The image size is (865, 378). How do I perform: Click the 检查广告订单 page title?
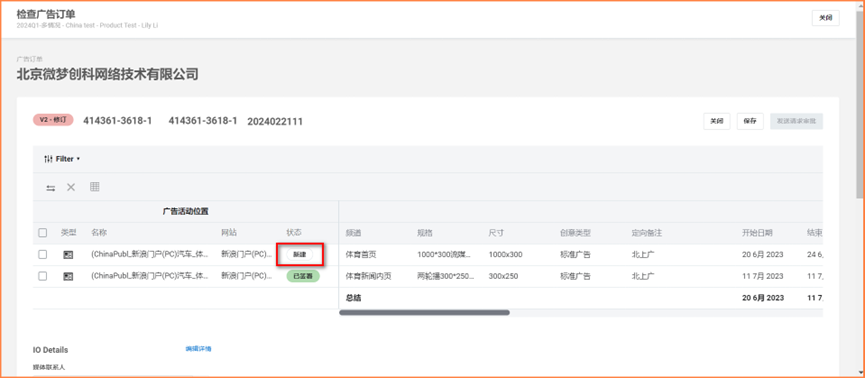(x=46, y=14)
